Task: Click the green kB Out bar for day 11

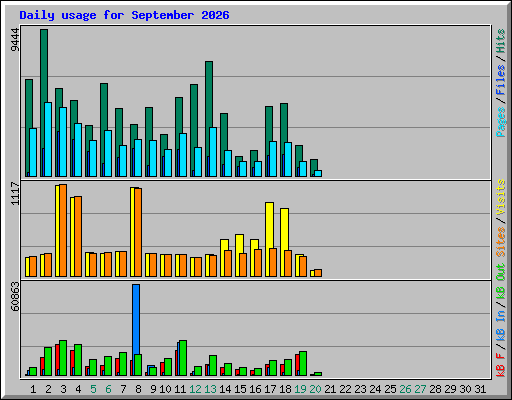Action: pos(183,358)
